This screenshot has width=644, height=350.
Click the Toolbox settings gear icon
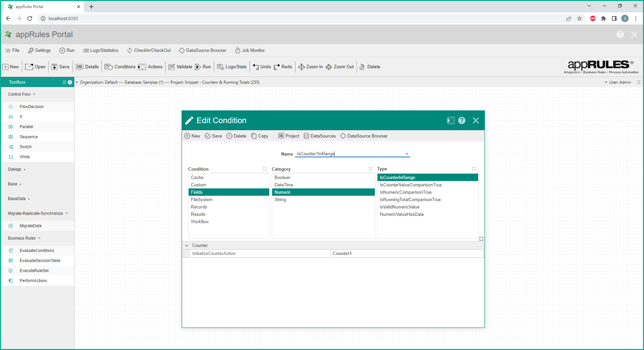pyautogui.click(x=70, y=82)
